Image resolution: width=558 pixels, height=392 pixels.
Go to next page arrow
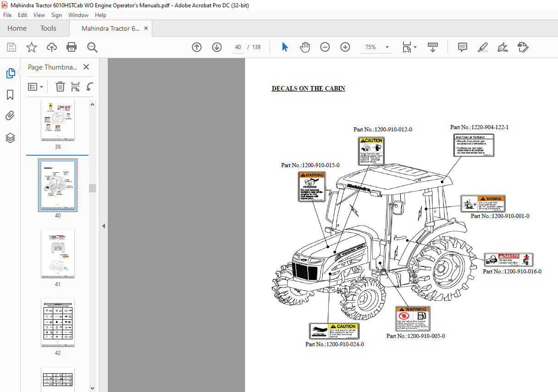click(217, 47)
